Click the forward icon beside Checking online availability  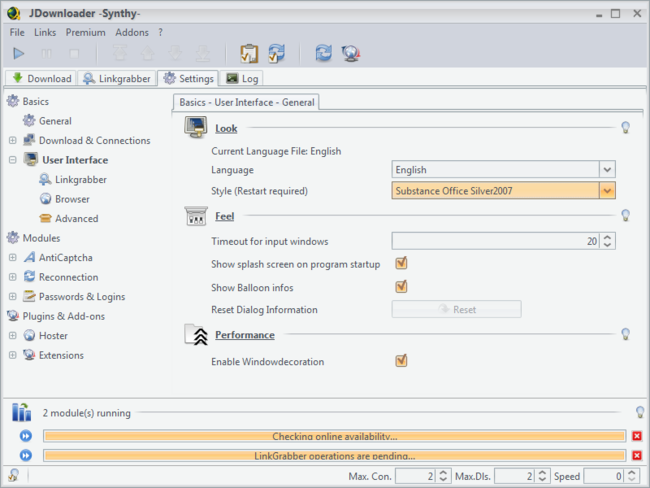[x=26, y=436]
